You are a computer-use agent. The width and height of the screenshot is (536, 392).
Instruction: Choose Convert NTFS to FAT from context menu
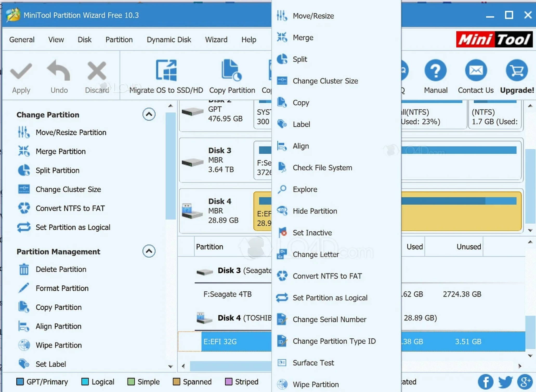336,276
